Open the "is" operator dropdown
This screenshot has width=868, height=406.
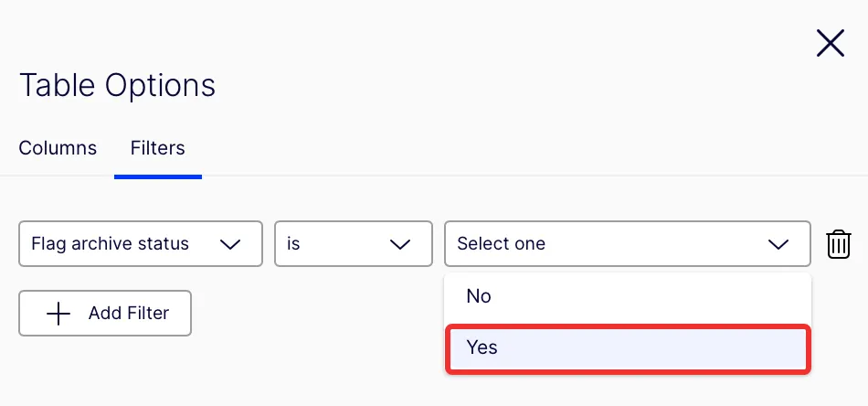point(354,244)
